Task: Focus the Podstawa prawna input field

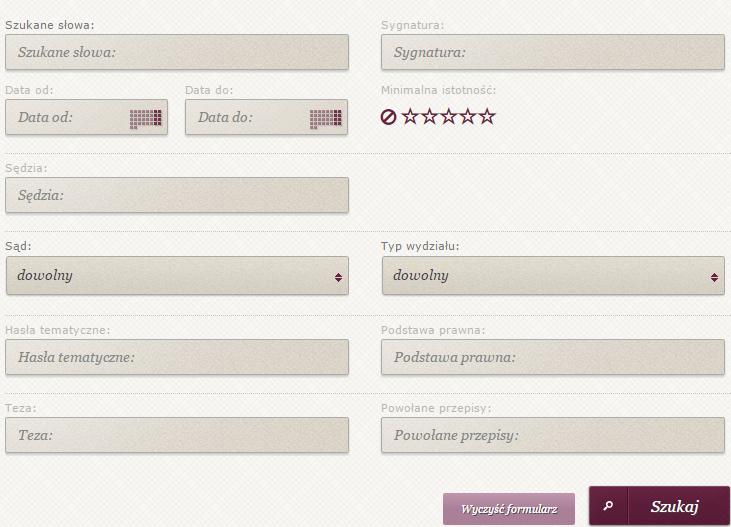Action: point(553,357)
